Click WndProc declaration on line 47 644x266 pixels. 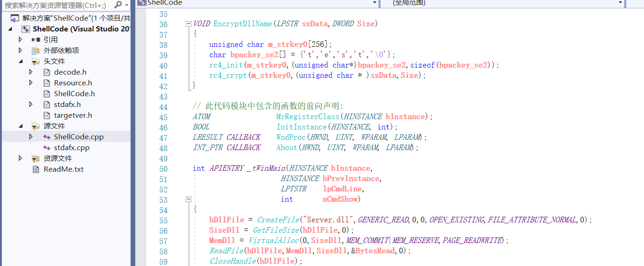pos(290,137)
